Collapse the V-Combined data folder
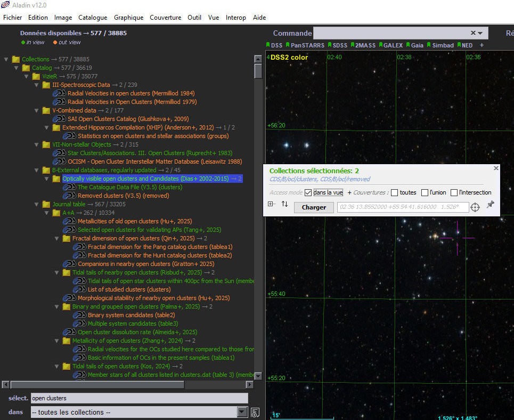Viewport: 514px width, 420px height. 36,110
